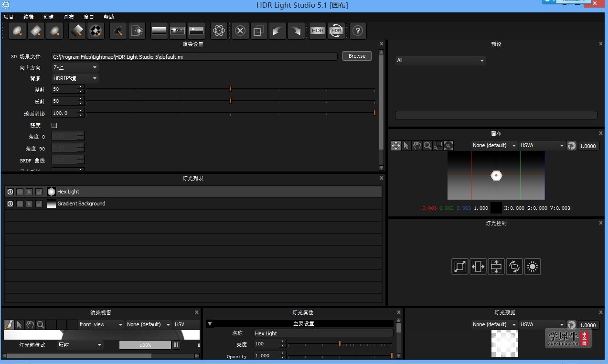Open the front_view camera dropdown
Screen dimensions: 608x364
pyautogui.click(x=101, y=324)
